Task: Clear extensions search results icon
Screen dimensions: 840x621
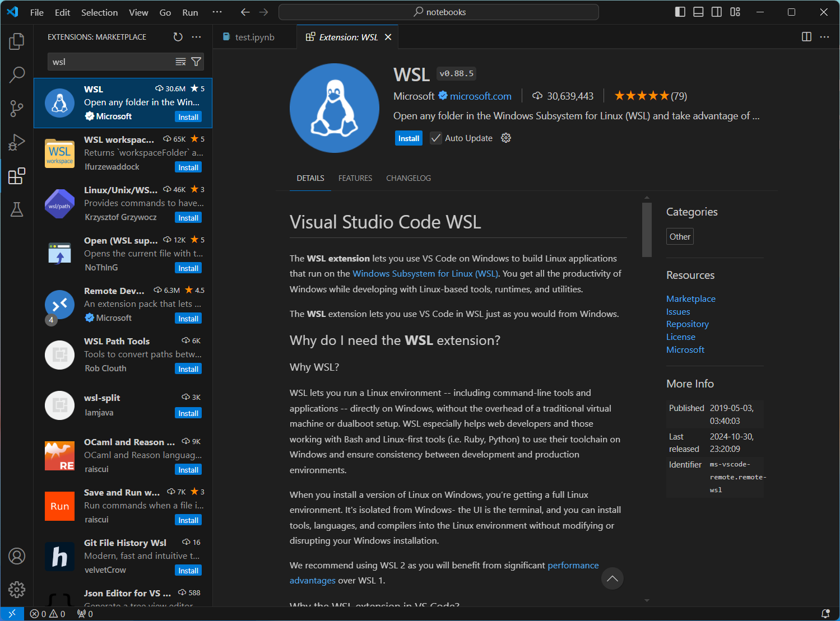Action: (x=180, y=62)
